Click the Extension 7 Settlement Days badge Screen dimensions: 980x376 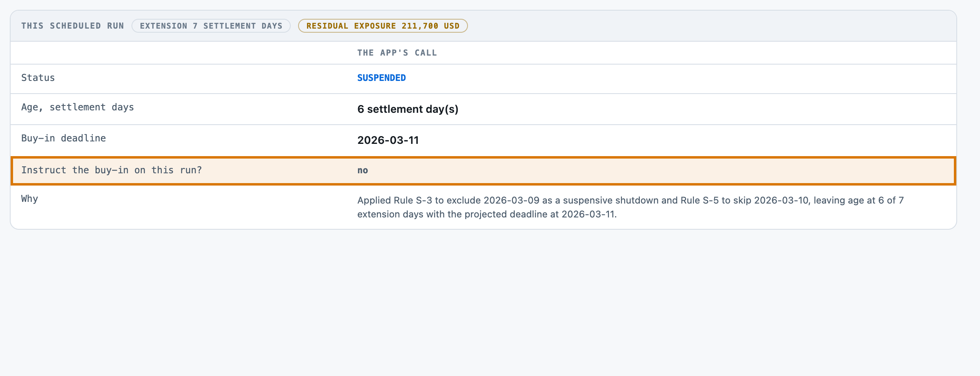coord(211,26)
